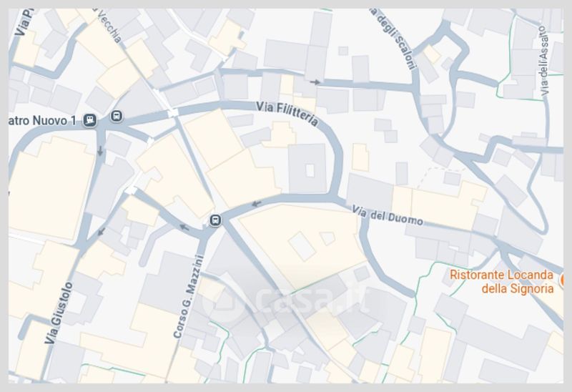Click the Via dell'Assalto street label

point(543,61)
